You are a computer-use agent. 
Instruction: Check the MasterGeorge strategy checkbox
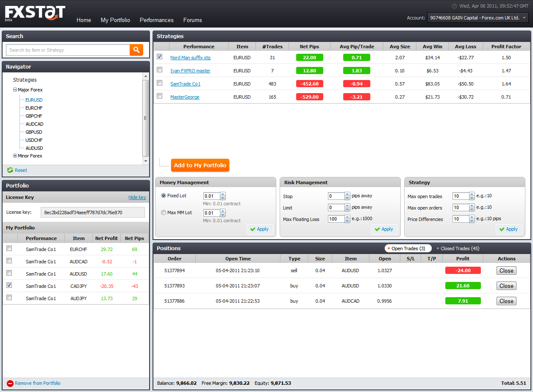pyautogui.click(x=160, y=96)
